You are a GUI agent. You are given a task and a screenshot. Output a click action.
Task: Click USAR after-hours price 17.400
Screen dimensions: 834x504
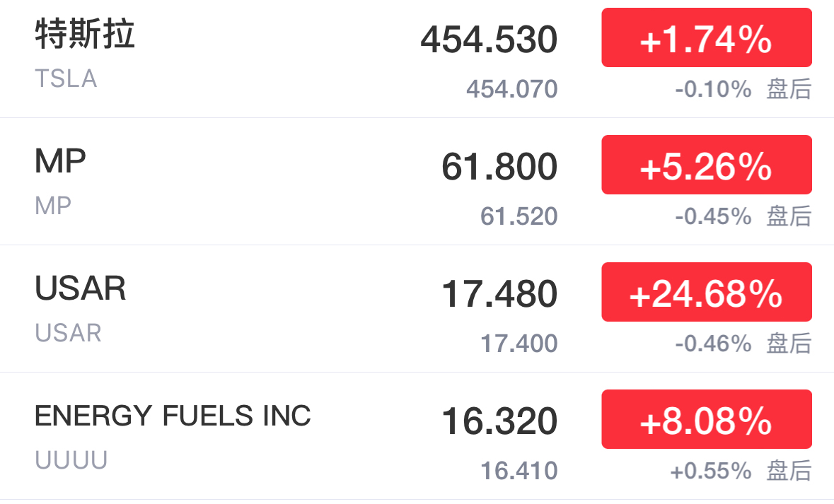(519, 344)
